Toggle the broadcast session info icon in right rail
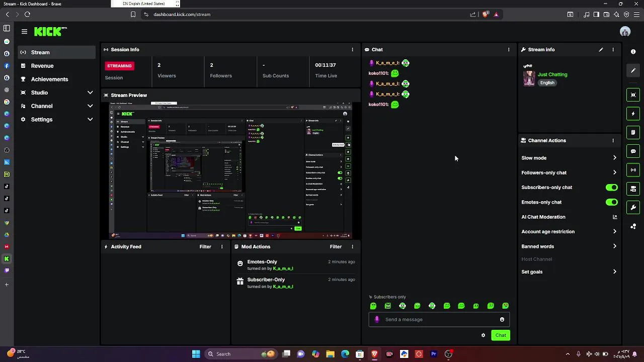Viewport: 644px width, 362px height. click(x=633, y=170)
